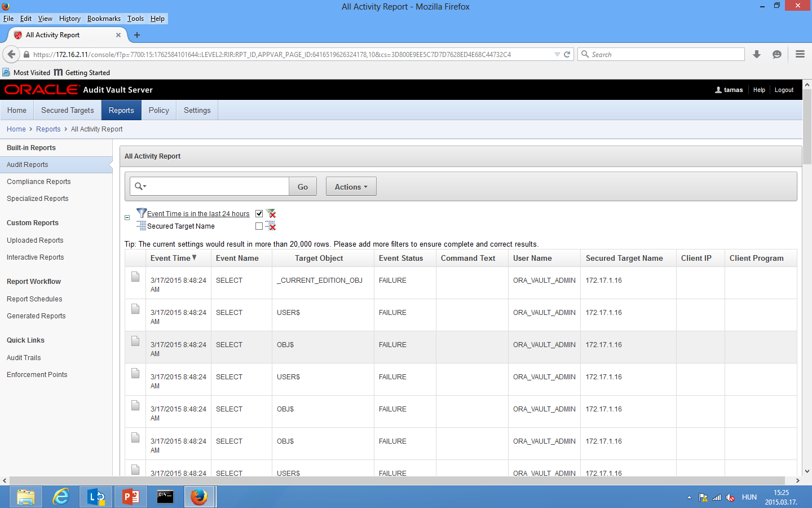This screenshot has height=508, width=812.
Task: Open the Policy tab
Action: click(x=159, y=110)
